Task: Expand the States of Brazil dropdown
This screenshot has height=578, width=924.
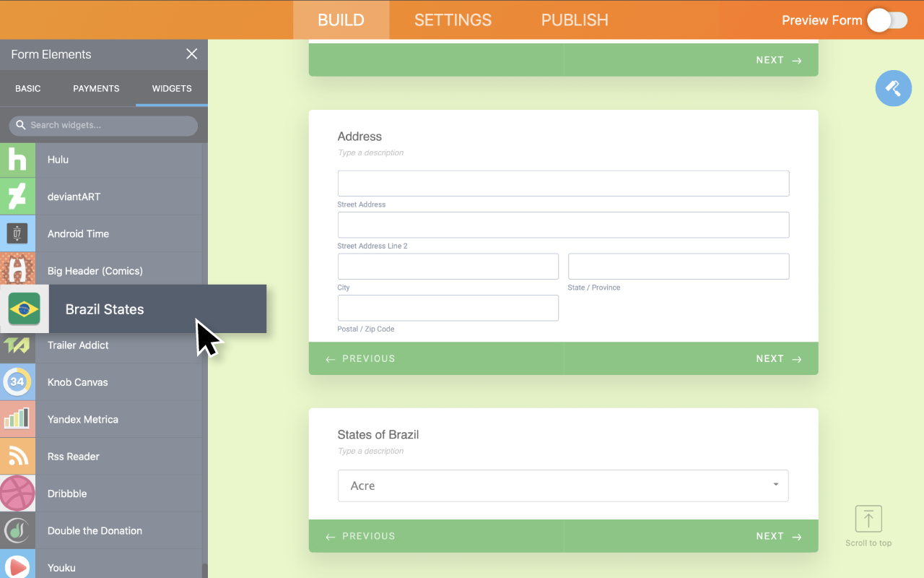Action: pyautogui.click(x=562, y=486)
